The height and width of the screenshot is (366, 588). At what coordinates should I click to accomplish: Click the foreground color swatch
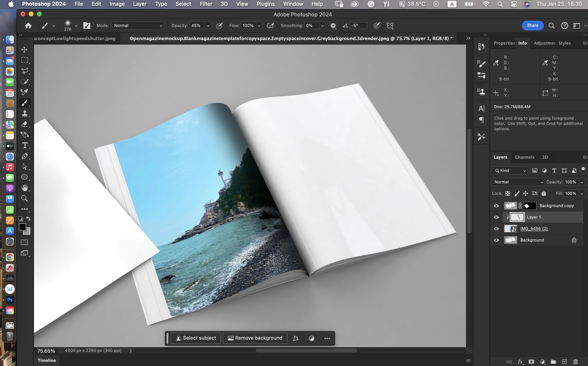[x=22, y=227]
